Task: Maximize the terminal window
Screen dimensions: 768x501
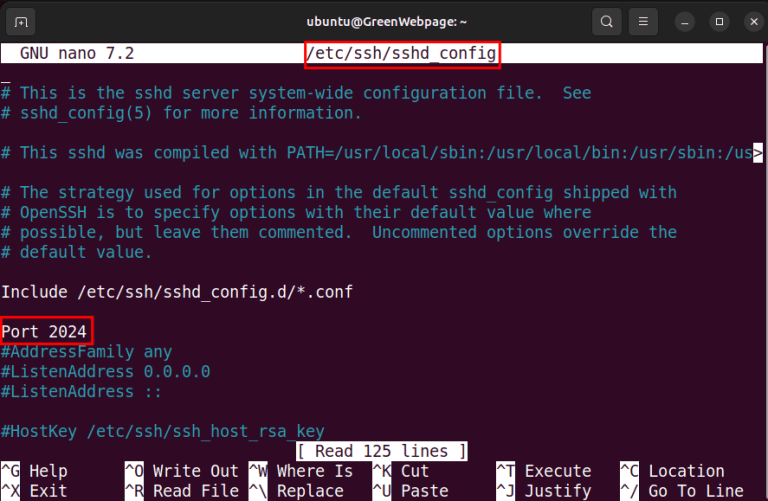Action: [718, 21]
